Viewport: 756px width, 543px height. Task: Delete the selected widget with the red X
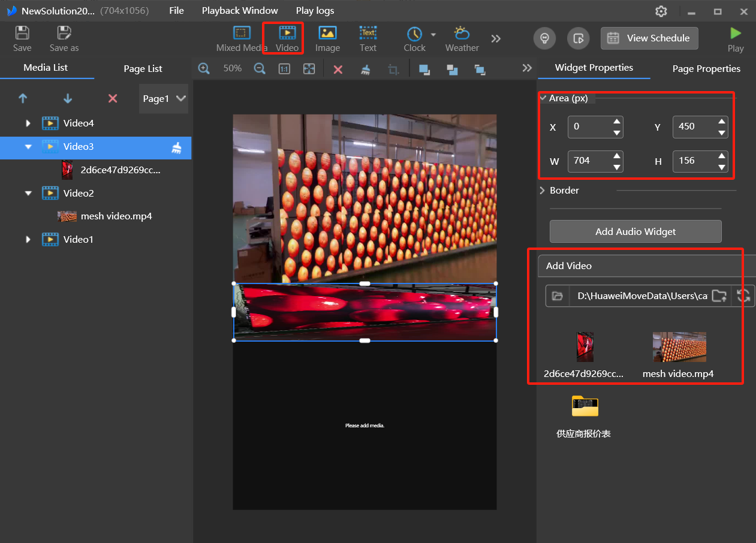338,70
